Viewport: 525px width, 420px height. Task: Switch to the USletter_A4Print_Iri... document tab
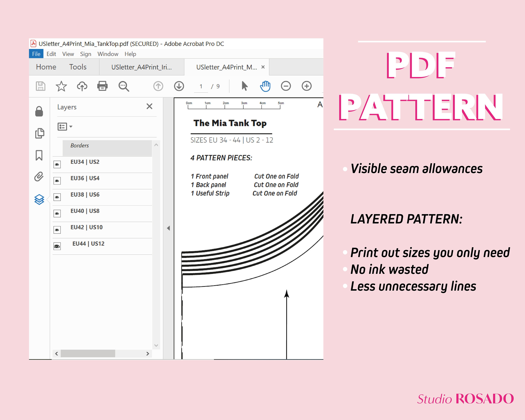142,67
